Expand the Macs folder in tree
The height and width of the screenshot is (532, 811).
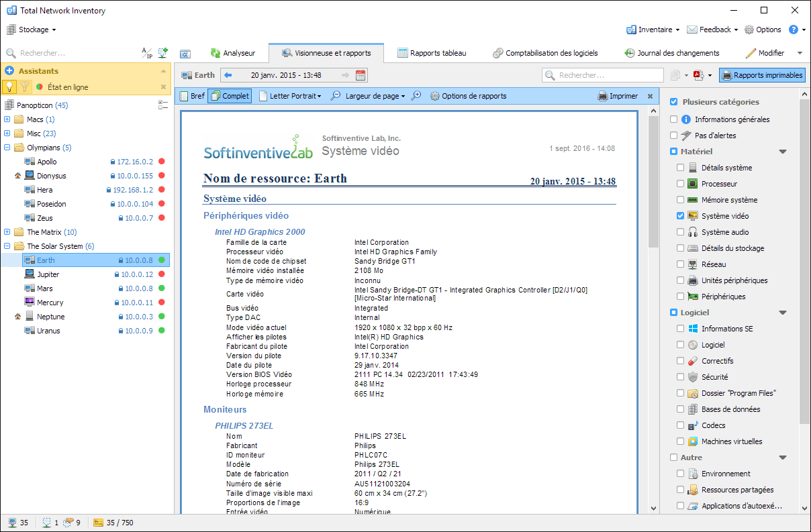tap(7, 119)
